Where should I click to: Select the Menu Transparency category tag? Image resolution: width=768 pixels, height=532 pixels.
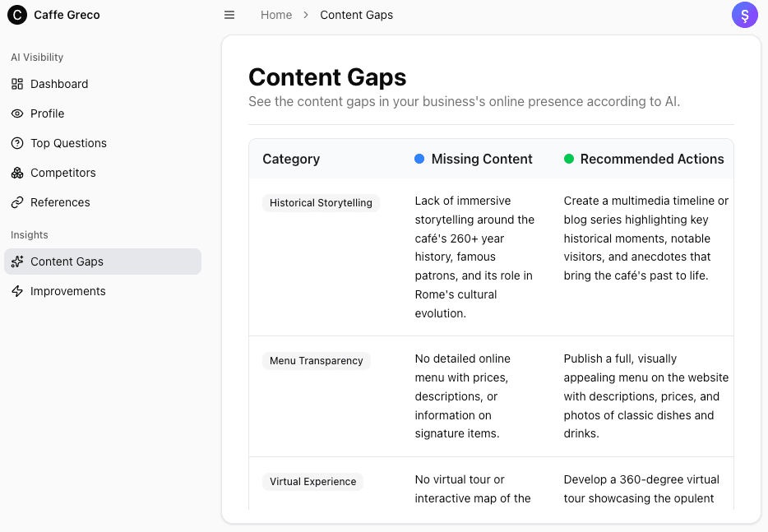[x=316, y=361]
